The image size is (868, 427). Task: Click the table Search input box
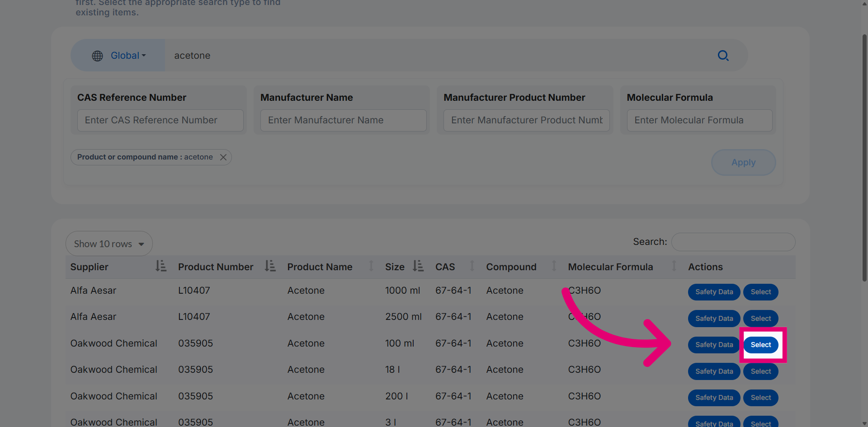coord(733,242)
